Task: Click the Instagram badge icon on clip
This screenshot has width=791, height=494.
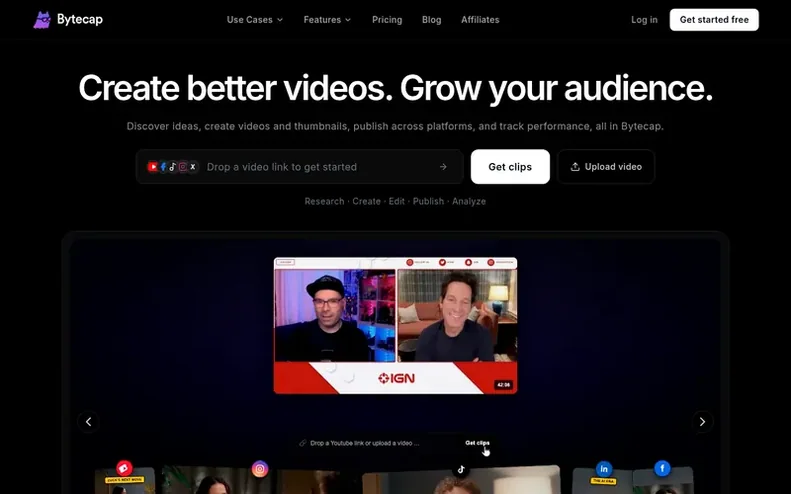Action: point(260,469)
